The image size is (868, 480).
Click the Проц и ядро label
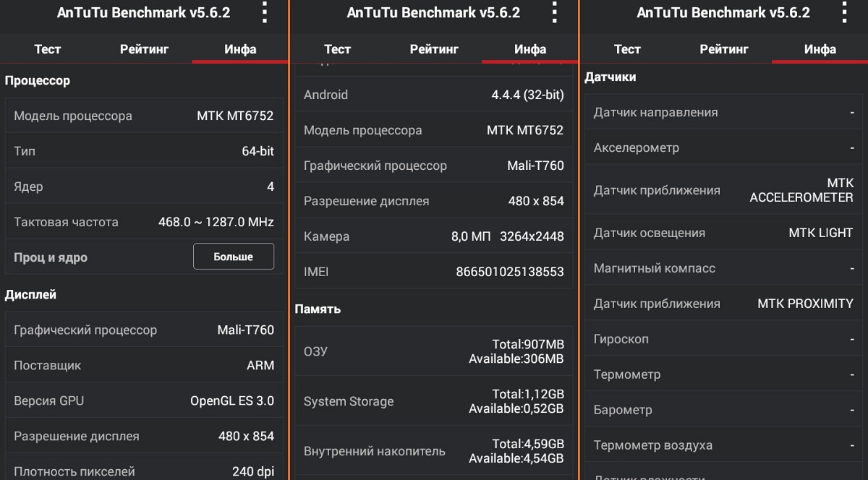coord(51,257)
